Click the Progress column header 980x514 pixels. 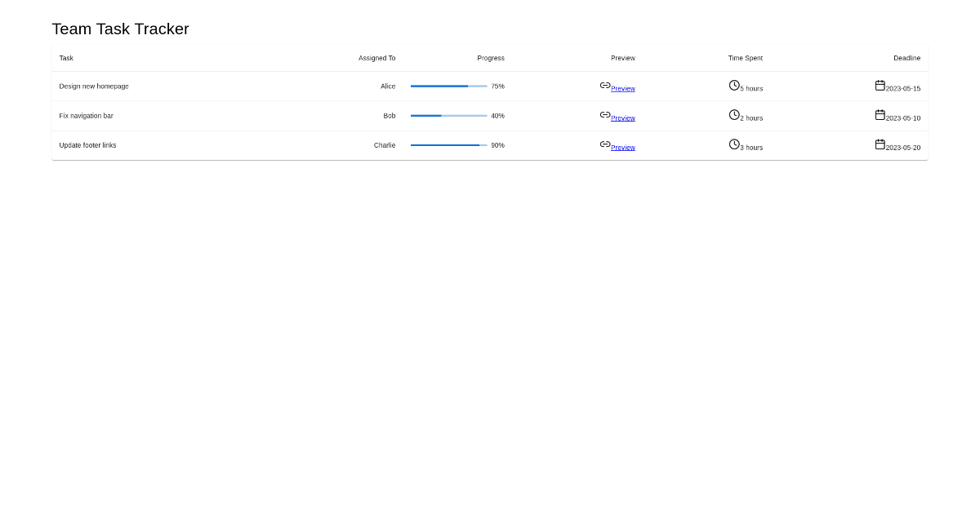(491, 58)
